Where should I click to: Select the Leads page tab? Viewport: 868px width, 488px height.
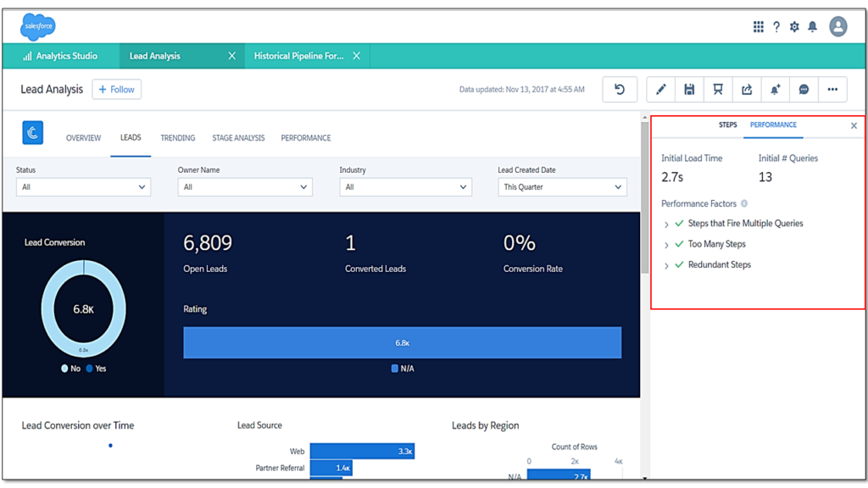(131, 137)
